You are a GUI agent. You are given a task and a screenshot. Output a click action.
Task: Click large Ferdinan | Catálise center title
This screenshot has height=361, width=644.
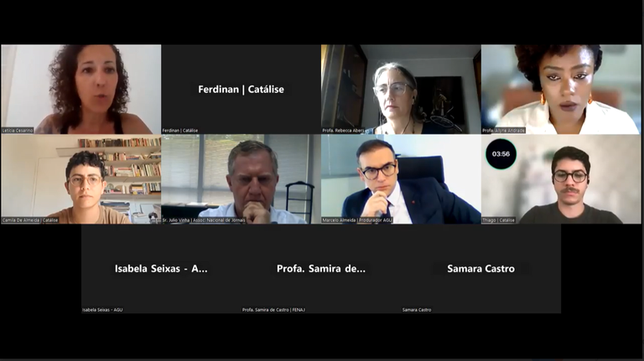[x=241, y=90]
